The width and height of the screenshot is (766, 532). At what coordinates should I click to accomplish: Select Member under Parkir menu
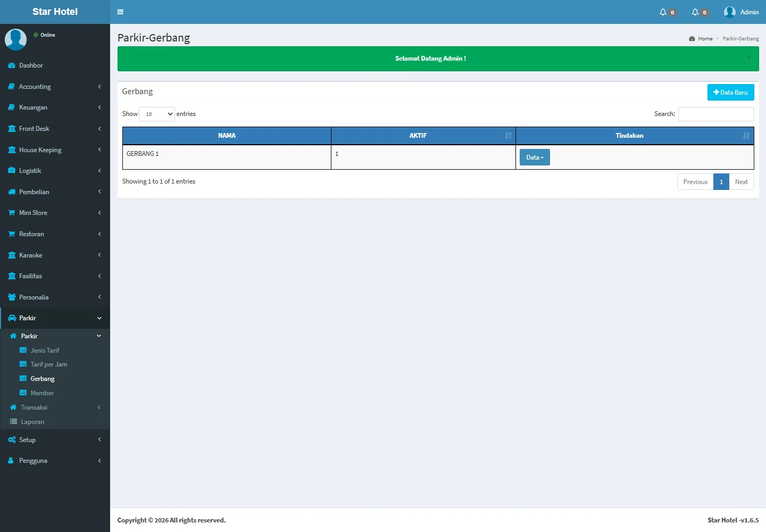42,393
